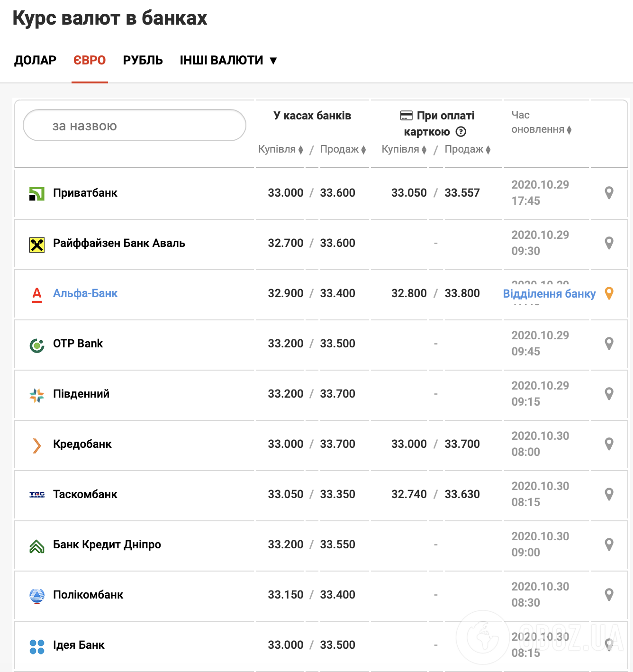Click Банк Кредит Дніпро sell rate 33.550
The image size is (633, 672).
pos(337,545)
